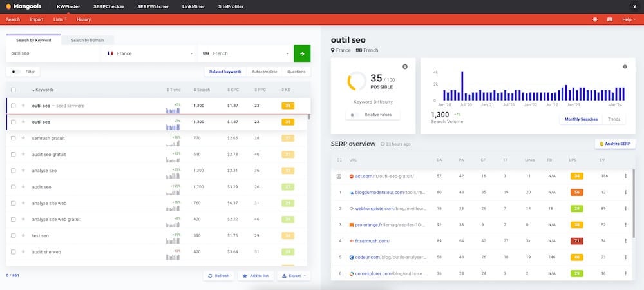This screenshot has width=644, height=290.
Task: Select Search by Domain tab
Action: (88, 40)
